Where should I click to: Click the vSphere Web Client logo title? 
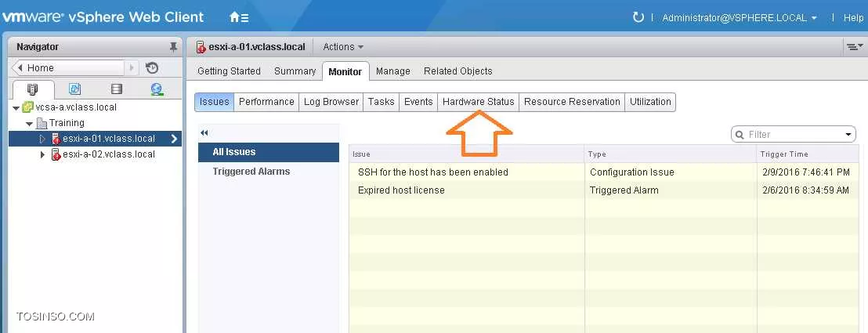point(103,16)
